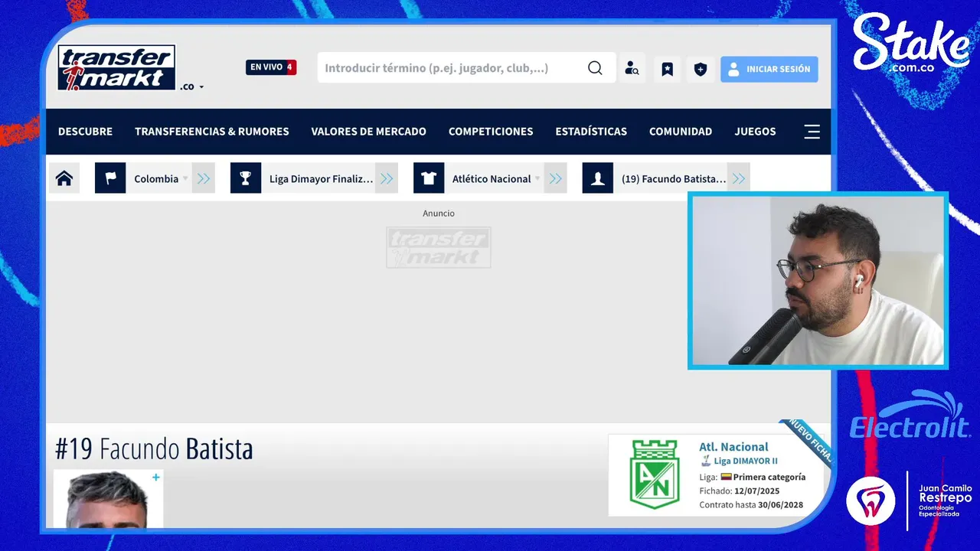The image size is (980, 551).
Task: Open the JUEGOS menu
Action: coord(755,132)
